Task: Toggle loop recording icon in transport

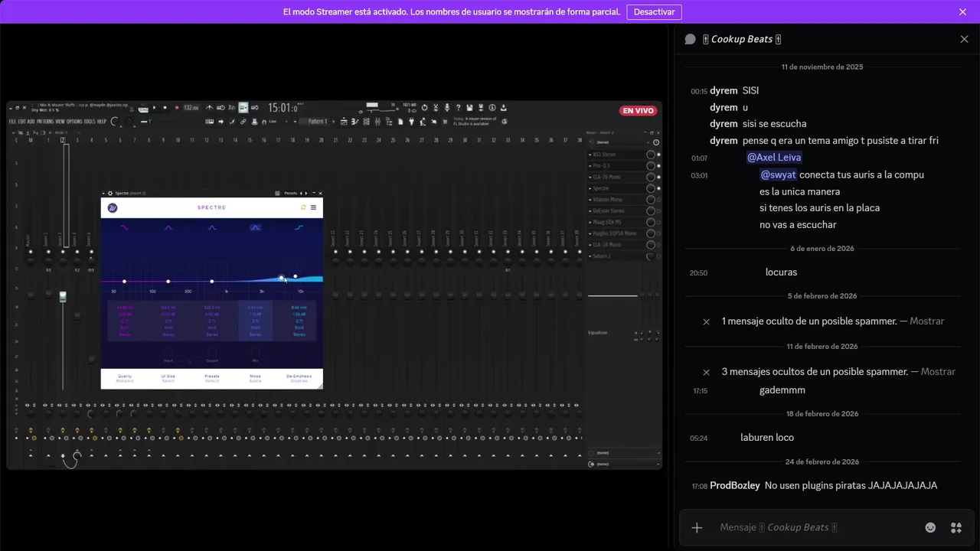Action: tap(254, 107)
